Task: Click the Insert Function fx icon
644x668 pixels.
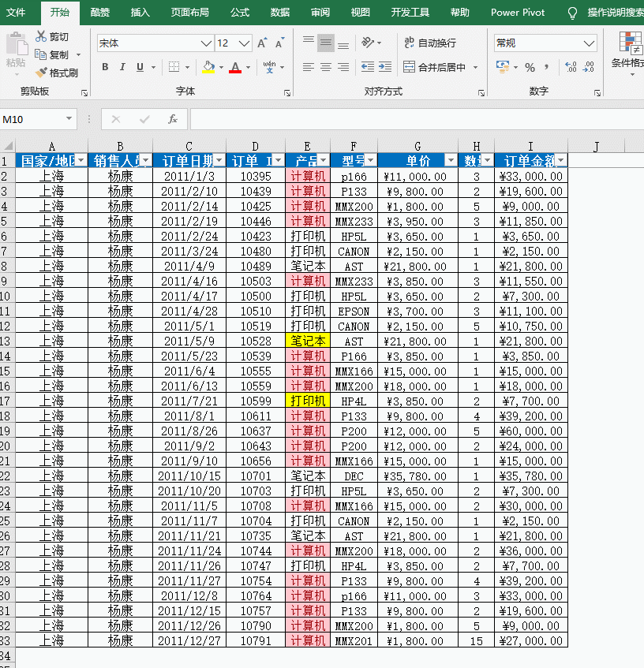Action: click(x=172, y=119)
